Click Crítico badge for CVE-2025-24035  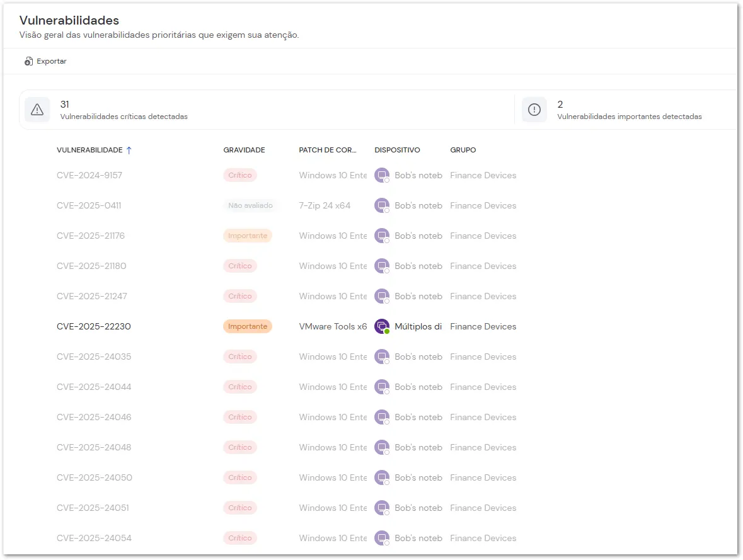[x=239, y=357]
